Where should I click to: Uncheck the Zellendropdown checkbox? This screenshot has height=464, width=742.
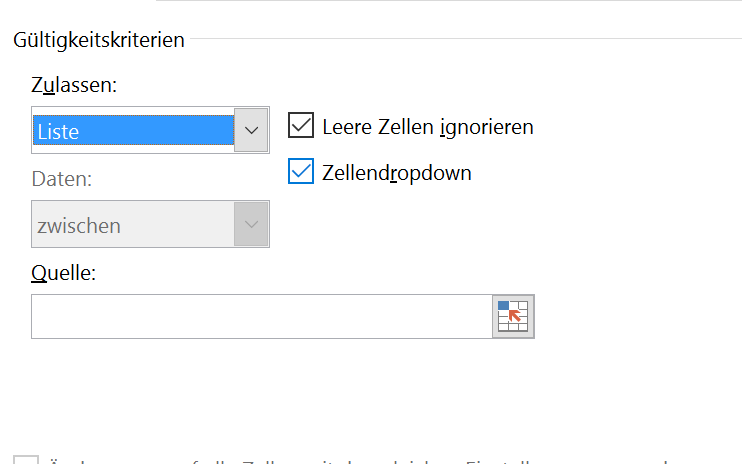tap(301, 171)
